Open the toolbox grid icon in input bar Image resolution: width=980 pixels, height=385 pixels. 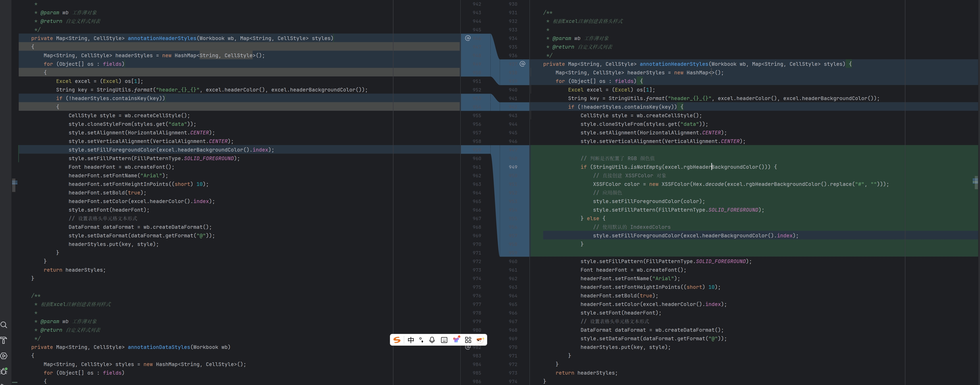coord(468,340)
